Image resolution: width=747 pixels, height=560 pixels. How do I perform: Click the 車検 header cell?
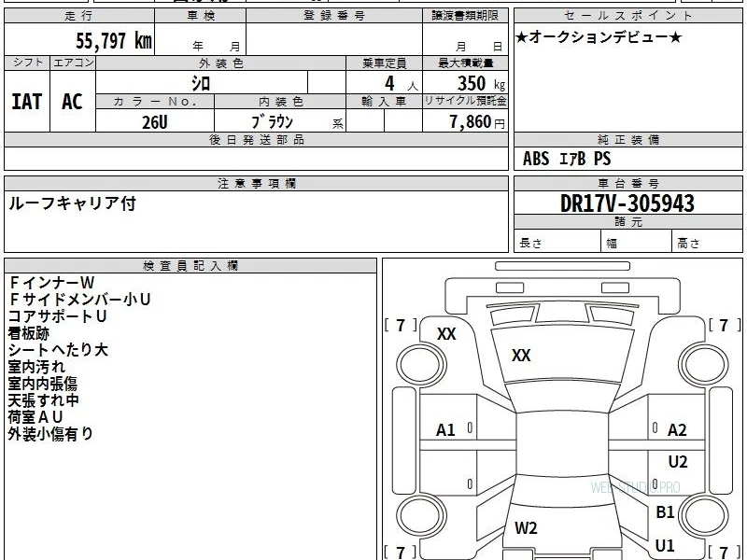tap(200, 16)
